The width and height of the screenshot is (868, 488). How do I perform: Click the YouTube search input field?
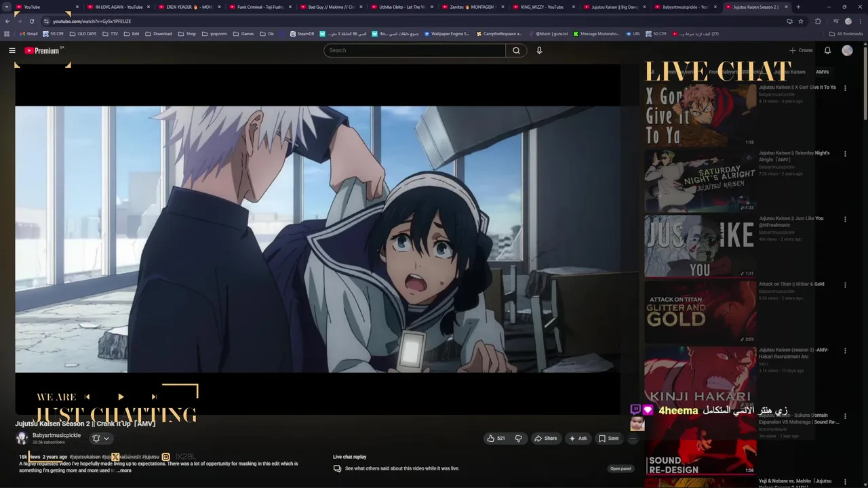coord(415,50)
